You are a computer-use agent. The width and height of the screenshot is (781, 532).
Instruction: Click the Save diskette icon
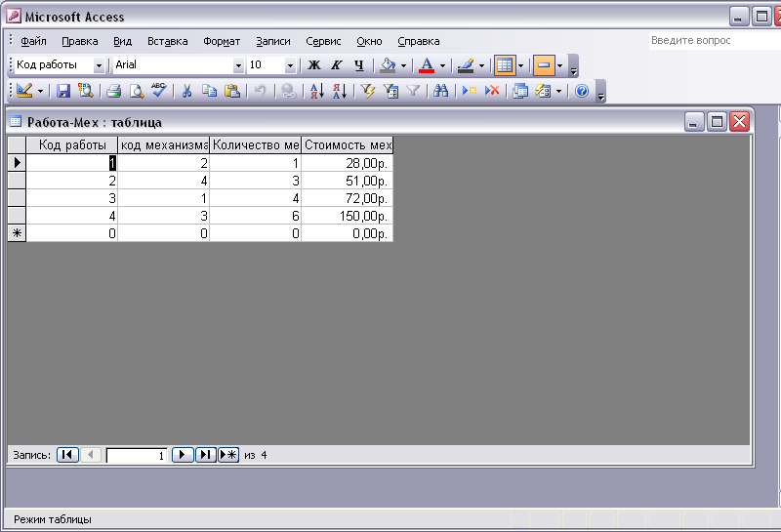coord(63,91)
